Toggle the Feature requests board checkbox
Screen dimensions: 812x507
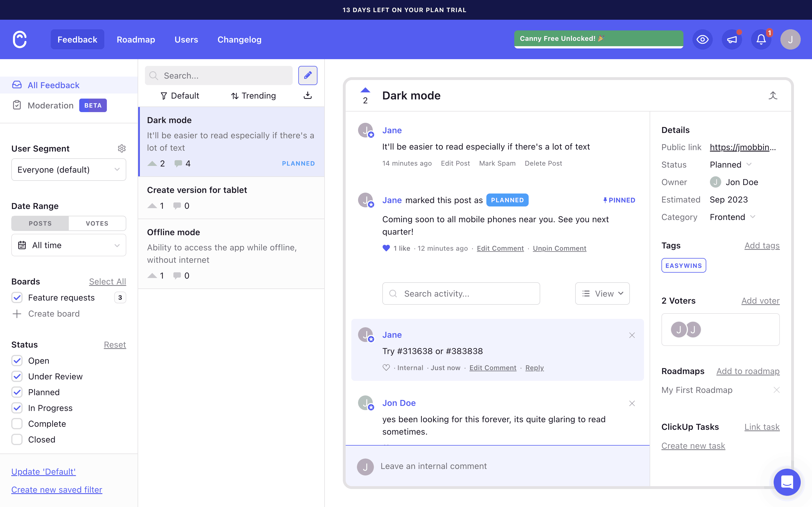click(x=17, y=297)
